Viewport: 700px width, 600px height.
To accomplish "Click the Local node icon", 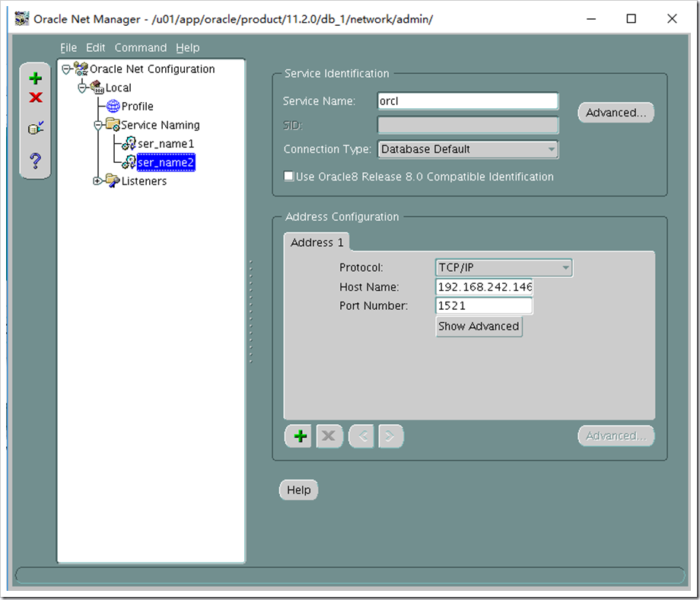I will [x=97, y=87].
